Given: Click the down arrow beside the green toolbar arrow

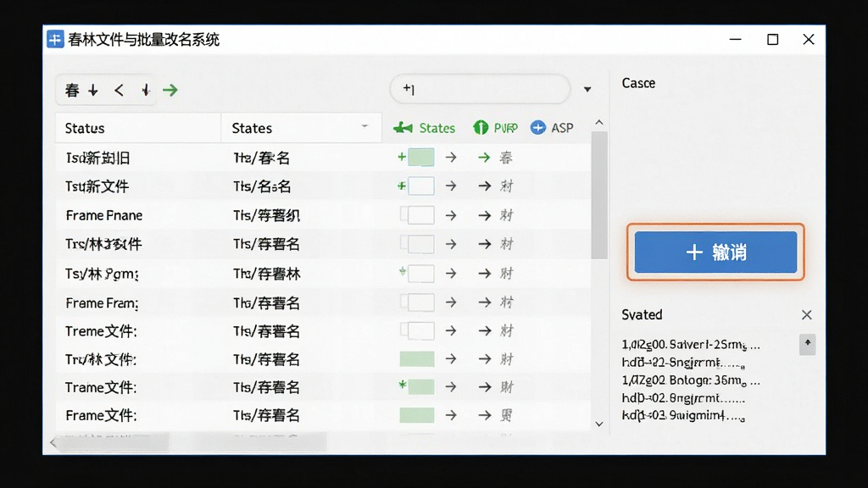Looking at the screenshot, I should coord(146,90).
